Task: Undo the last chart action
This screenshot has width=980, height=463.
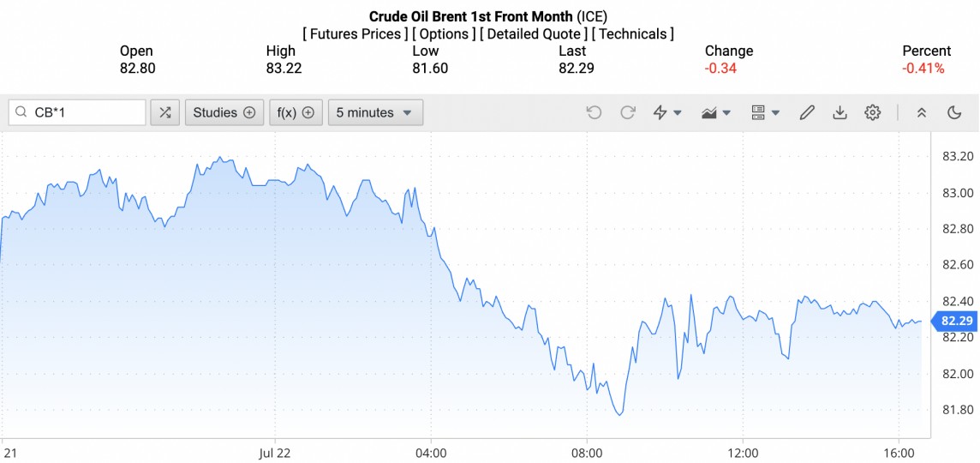Action: point(594,112)
